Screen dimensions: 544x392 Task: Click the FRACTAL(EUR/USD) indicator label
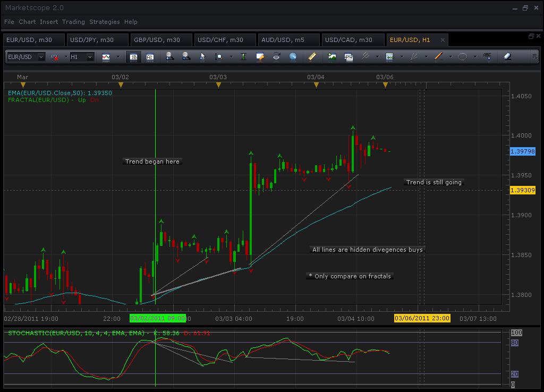[x=53, y=100]
